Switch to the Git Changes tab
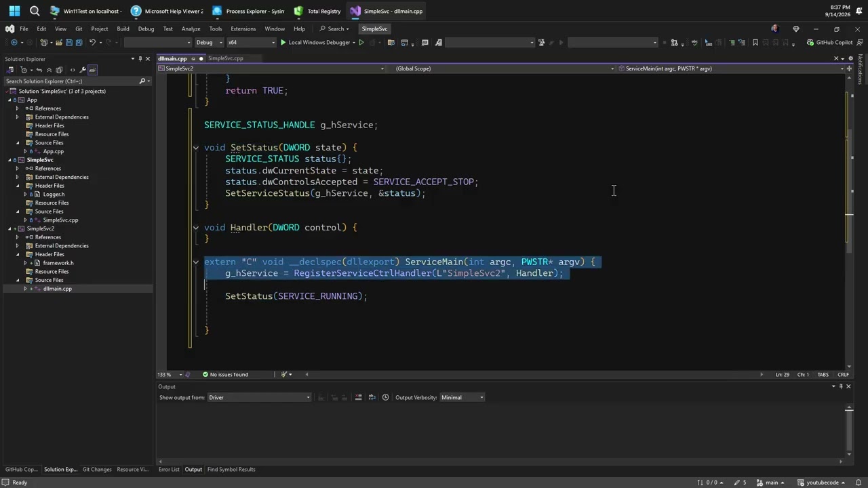The height and width of the screenshot is (488, 868). (97, 469)
